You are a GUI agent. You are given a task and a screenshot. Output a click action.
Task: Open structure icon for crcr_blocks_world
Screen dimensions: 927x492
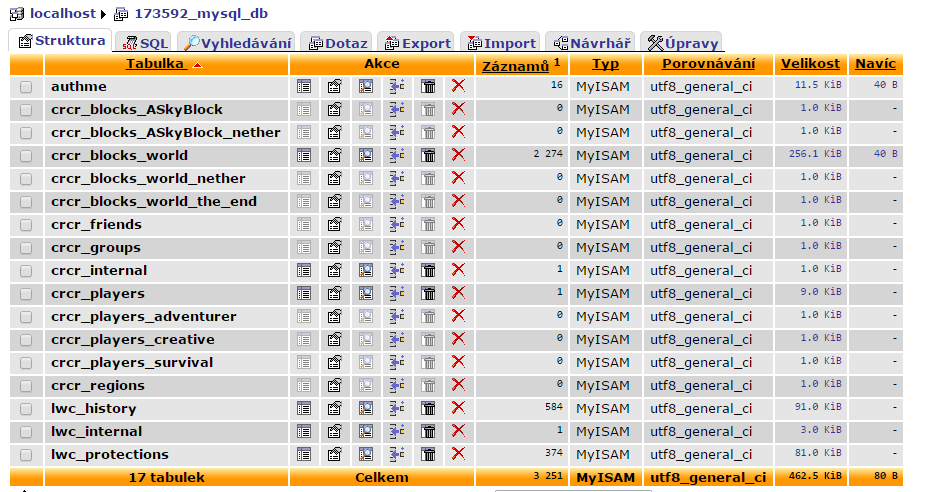(335, 156)
